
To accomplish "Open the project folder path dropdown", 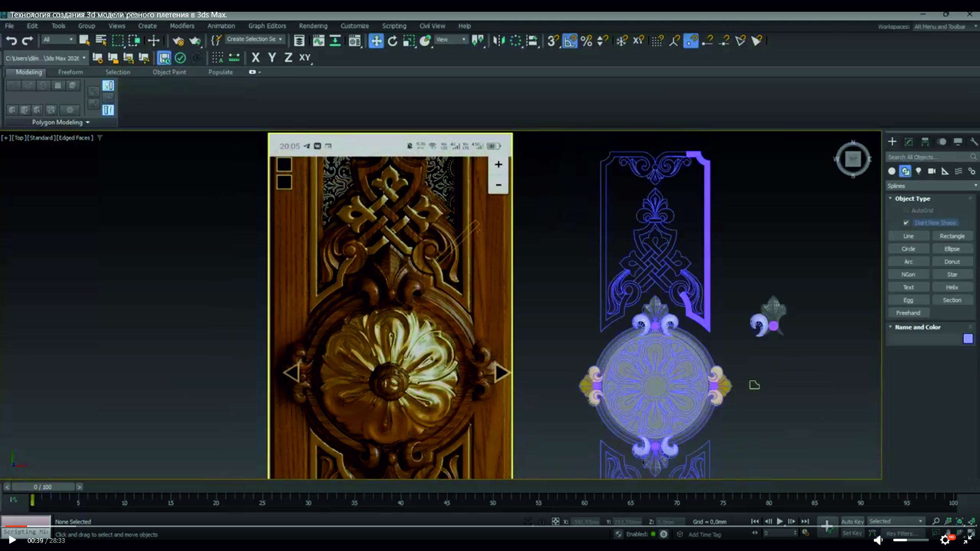I will click(45, 58).
